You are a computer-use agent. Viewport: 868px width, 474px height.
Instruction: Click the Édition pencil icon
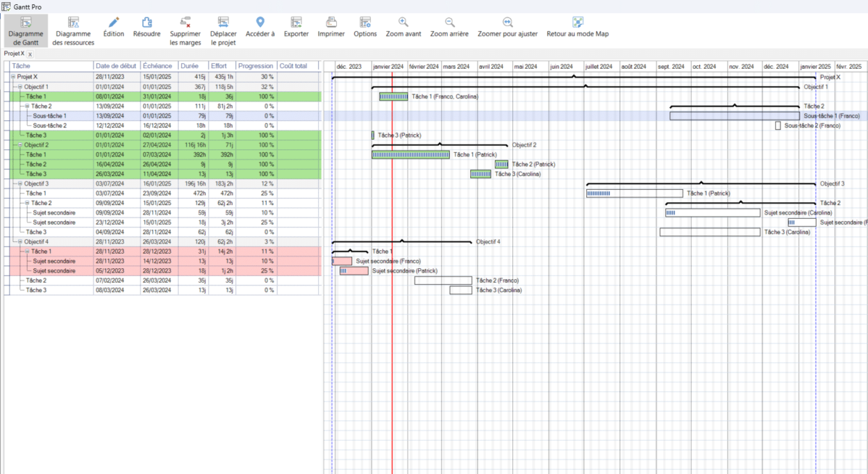[114, 22]
